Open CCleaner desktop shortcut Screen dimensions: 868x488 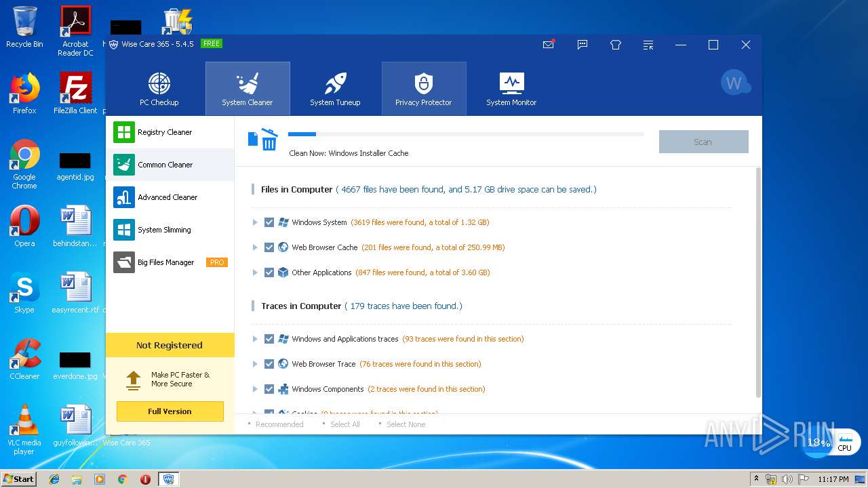coord(24,359)
